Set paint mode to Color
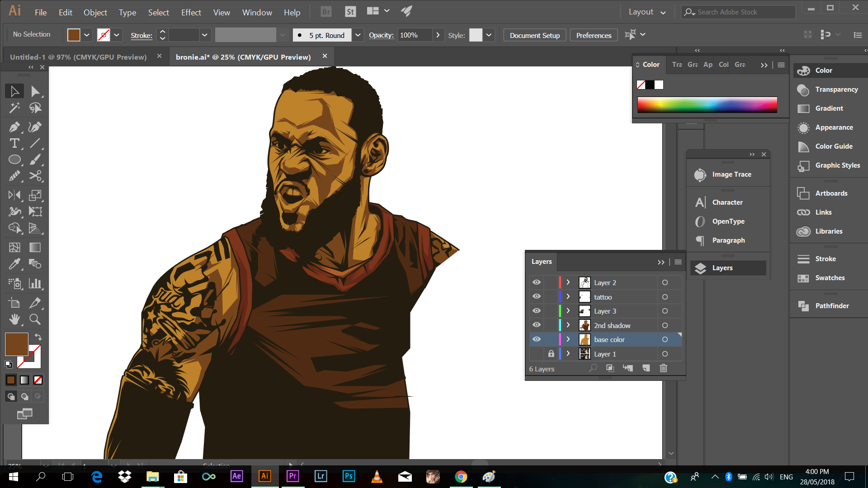 point(11,380)
